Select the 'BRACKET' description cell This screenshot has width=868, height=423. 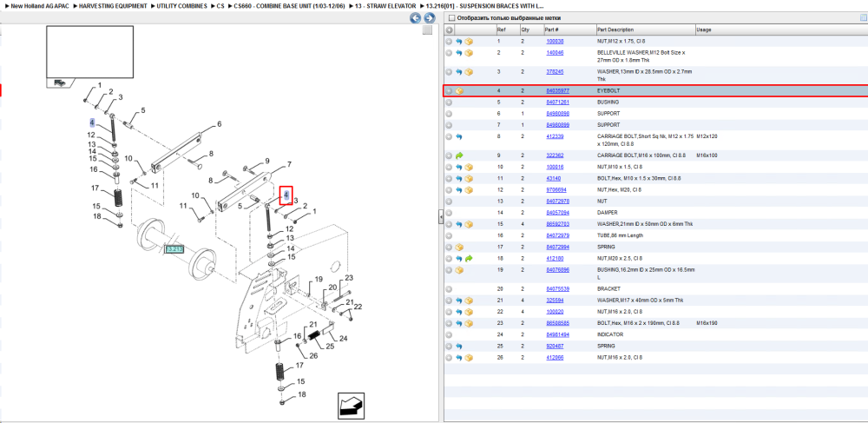point(608,289)
